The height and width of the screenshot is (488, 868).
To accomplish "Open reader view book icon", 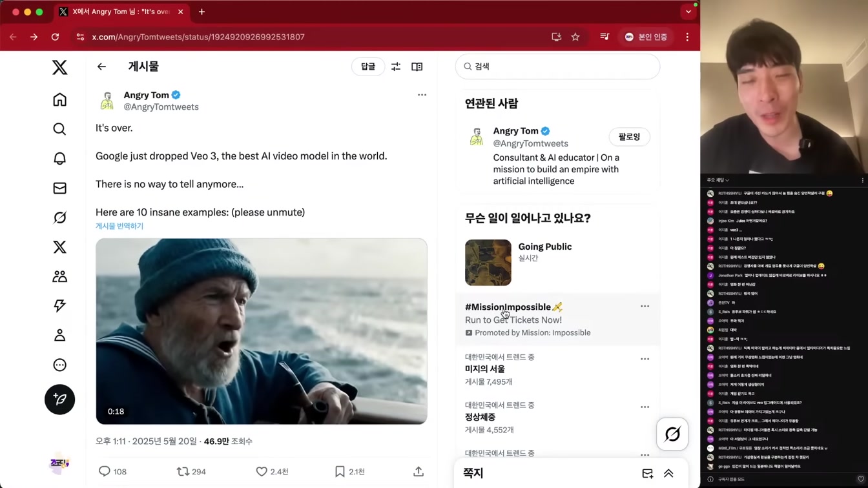I will [417, 66].
